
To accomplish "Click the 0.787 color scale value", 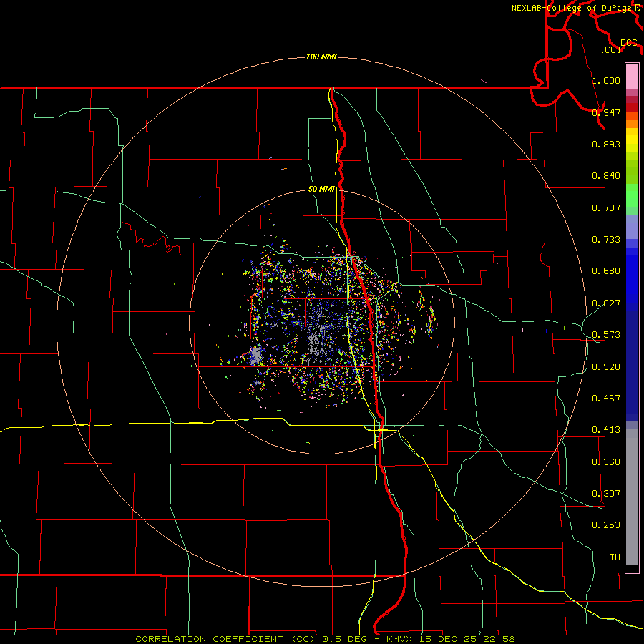I will [606, 208].
